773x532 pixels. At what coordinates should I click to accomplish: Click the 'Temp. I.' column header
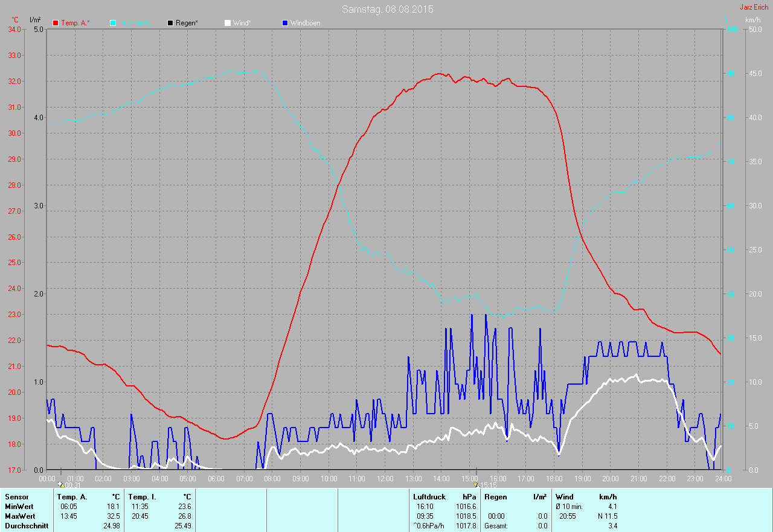tap(142, 497)
